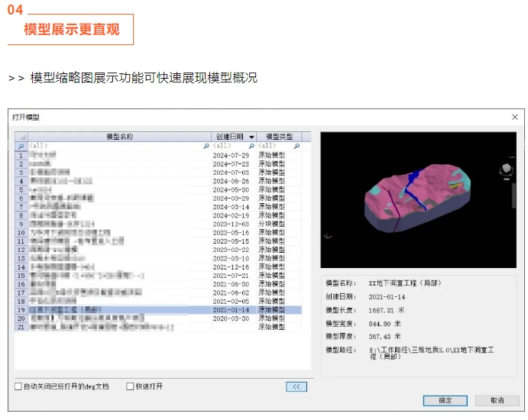
Task: Click magnifier icon in 模型名称 filter cell
Action: pyautogui.click(x=206, y=145)
